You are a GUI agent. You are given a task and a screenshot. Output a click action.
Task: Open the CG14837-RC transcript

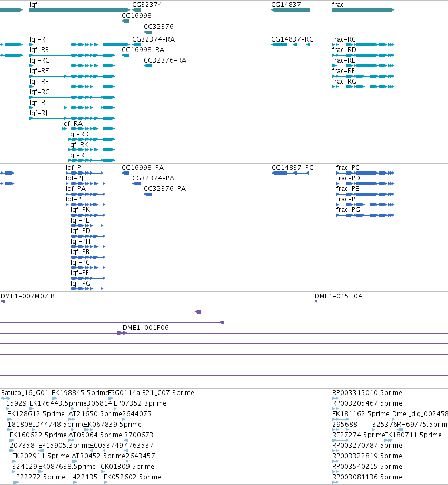point(290,45)
